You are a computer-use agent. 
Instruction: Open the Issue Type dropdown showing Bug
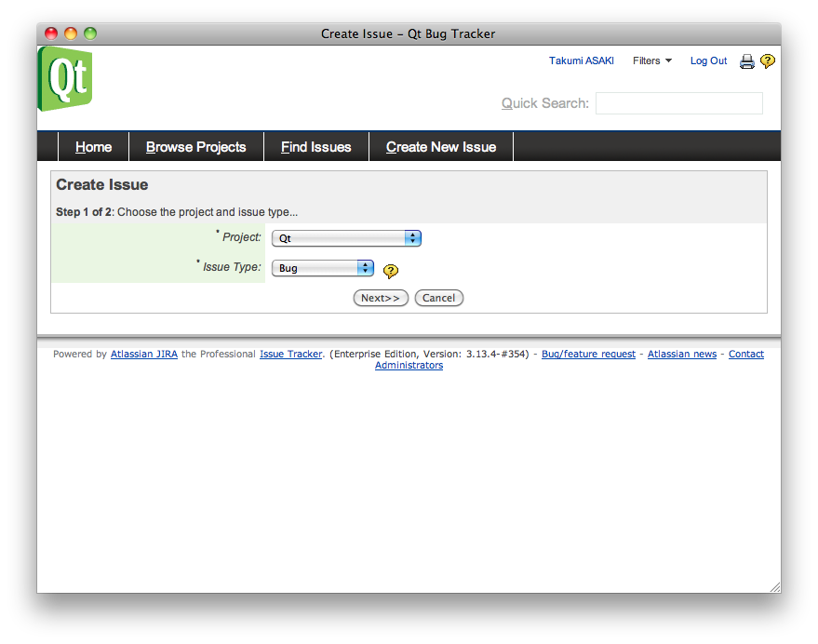322,268
